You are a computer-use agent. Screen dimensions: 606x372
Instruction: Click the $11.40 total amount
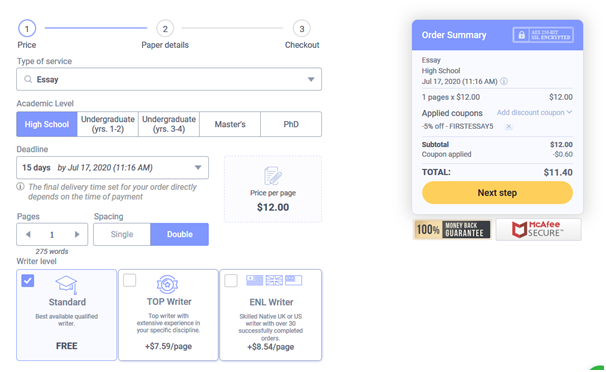[558, 172]
